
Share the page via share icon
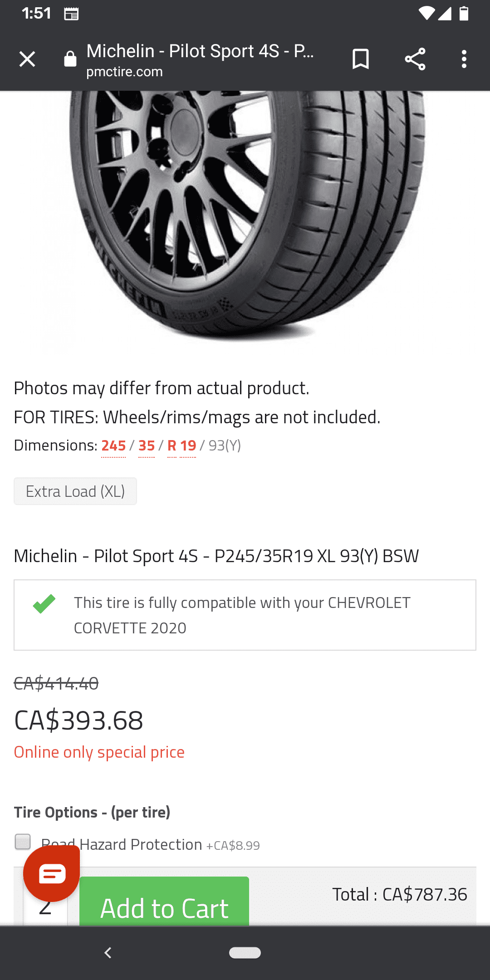coord(415,59)
